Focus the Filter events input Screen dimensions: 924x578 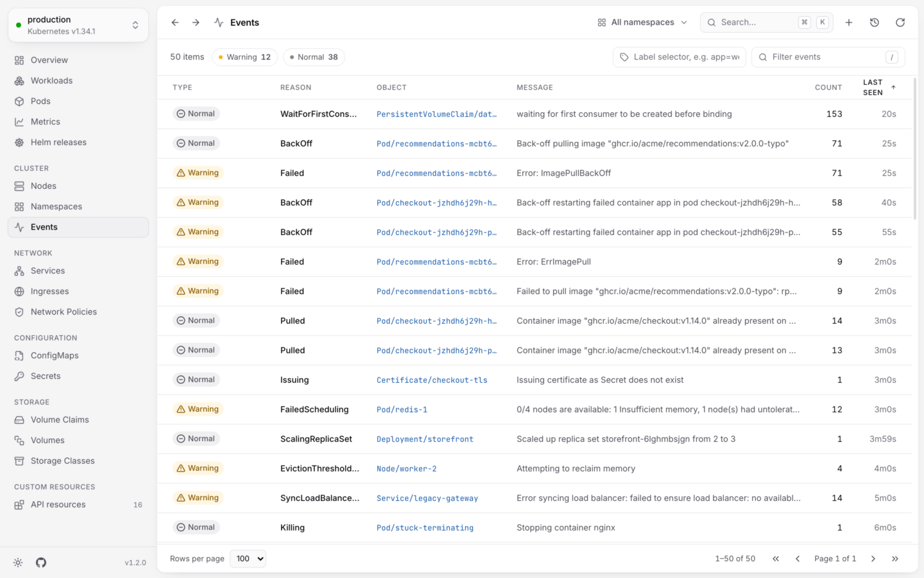tap(828, 57)
